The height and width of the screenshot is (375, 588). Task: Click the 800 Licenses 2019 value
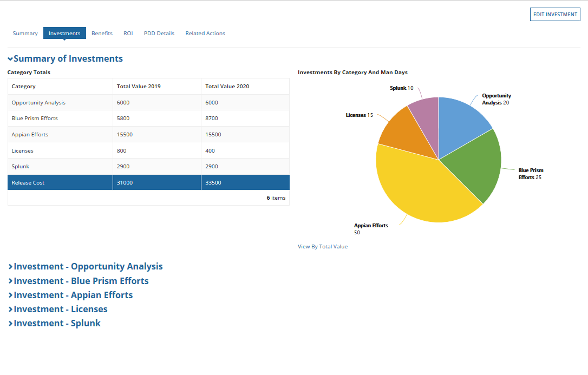pos(121,150)
